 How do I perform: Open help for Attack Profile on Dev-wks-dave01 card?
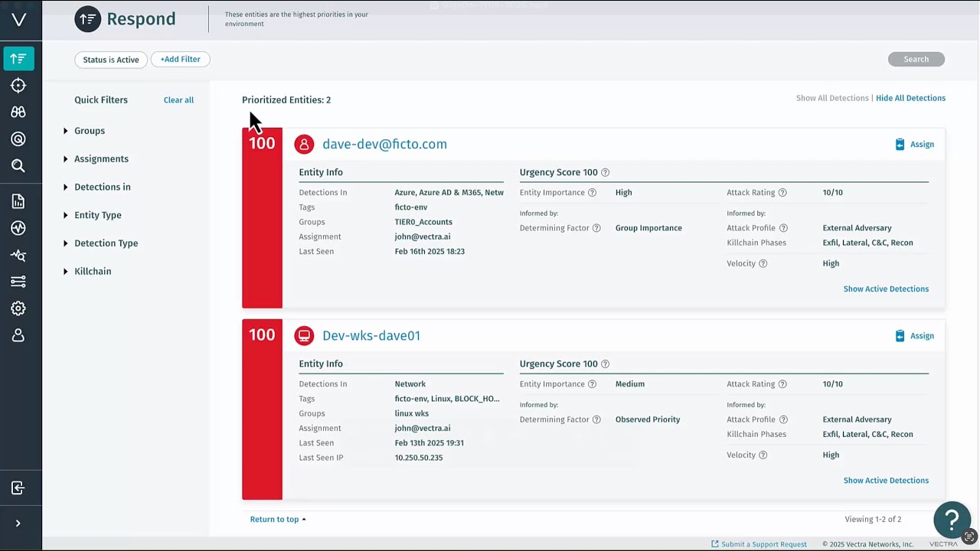783,419
